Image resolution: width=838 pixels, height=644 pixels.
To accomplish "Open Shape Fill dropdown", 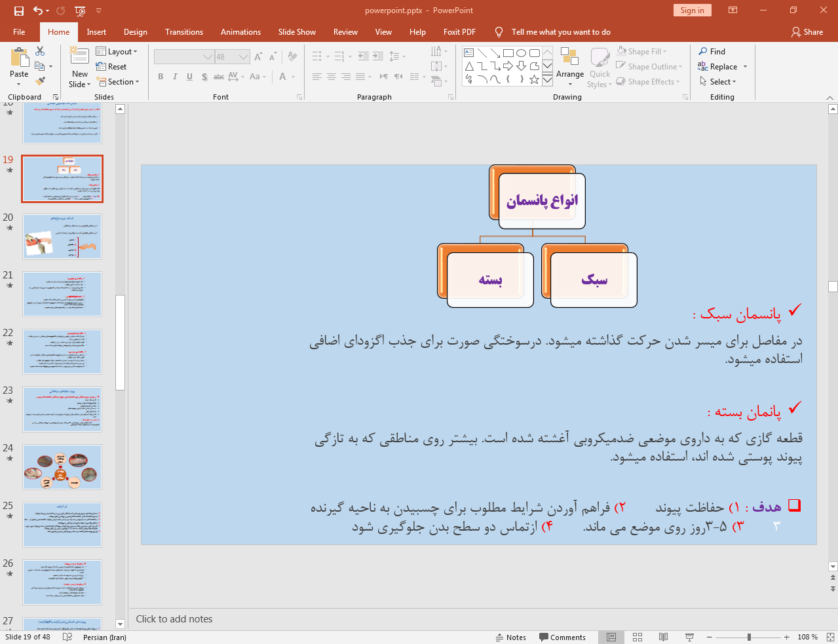I will tap(641, 51).
